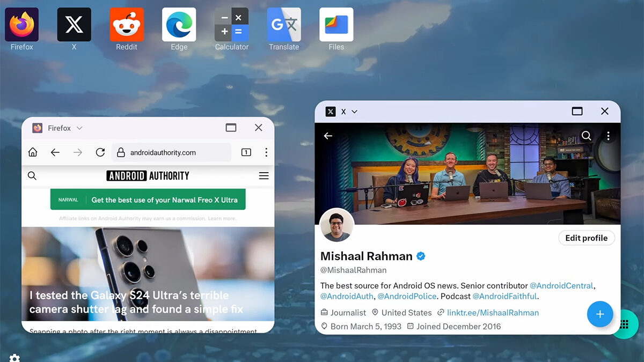
Task: Open the Calculator app icon
Action: pos(231,25)
